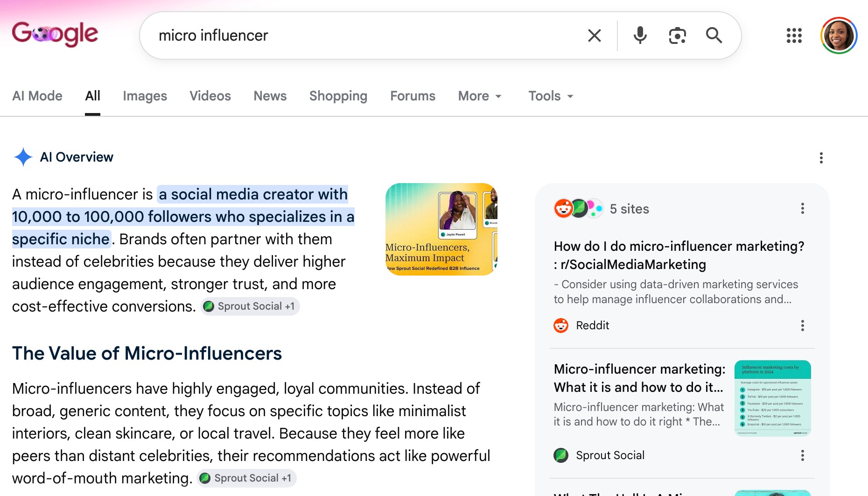Click highlighted text 'a social media creator with'
The height and width of the screenshot is (496, 868).
253,194
